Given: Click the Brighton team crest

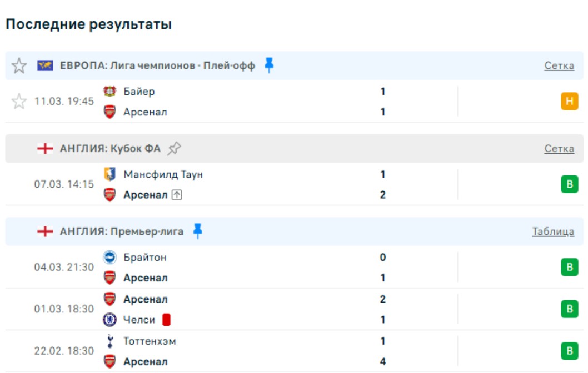Looking at the screenshot, I should point(110,258).
